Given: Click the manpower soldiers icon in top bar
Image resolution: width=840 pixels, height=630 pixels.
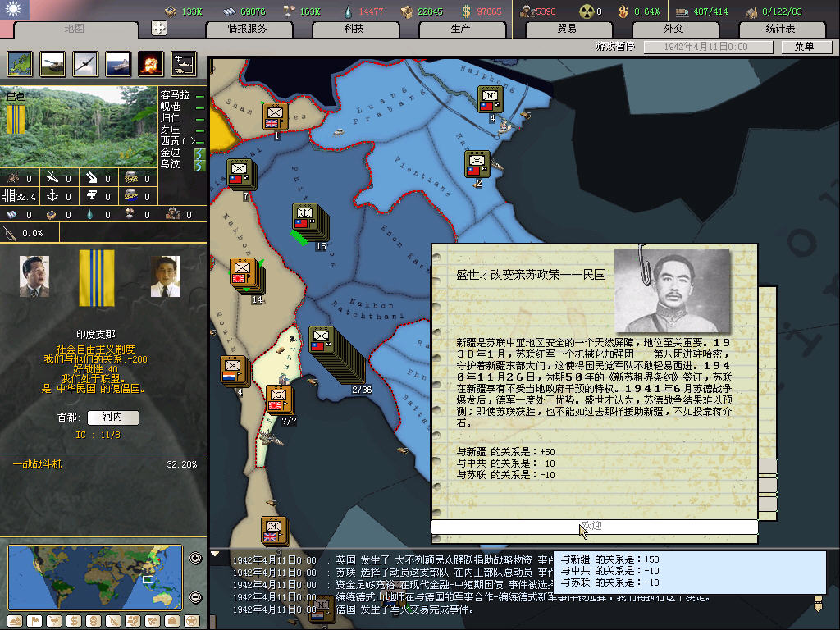Looking at the screenshot, I should coord(527,11).
